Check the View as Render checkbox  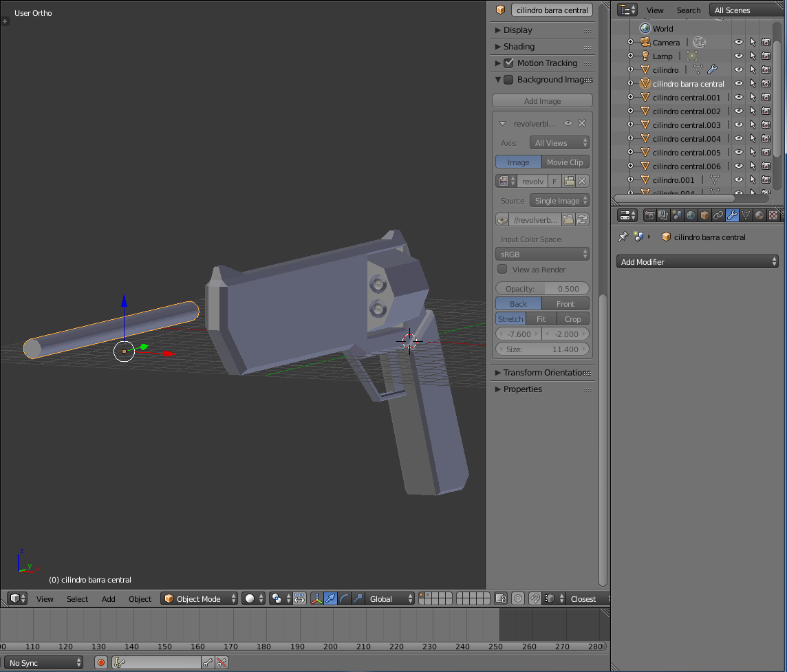pyautogui.click(x=502, y=269)
